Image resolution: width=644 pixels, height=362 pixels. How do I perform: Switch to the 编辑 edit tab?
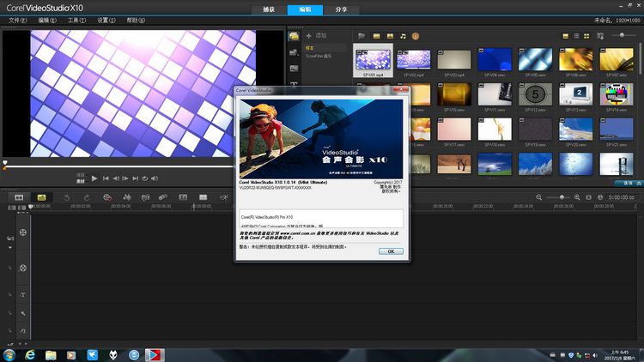coord(305,9)
